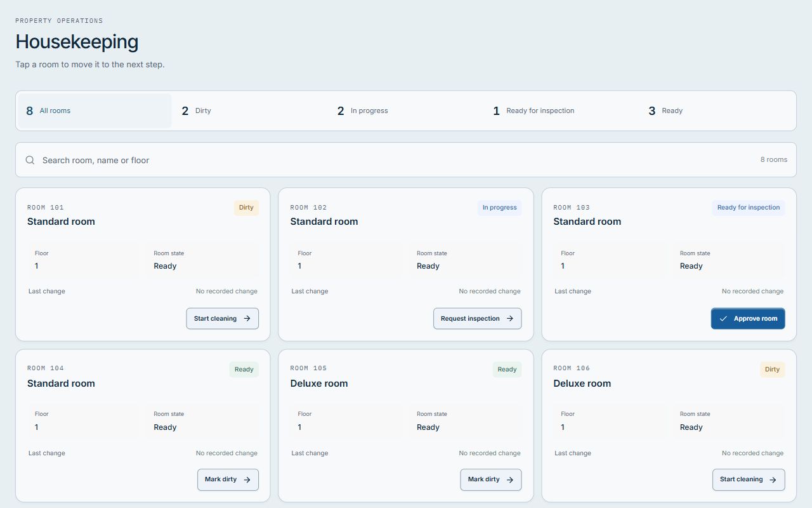This screenshot has height=508, width=812.
Task: Focus the Search room, name or floor field
Action: point(406,160)
